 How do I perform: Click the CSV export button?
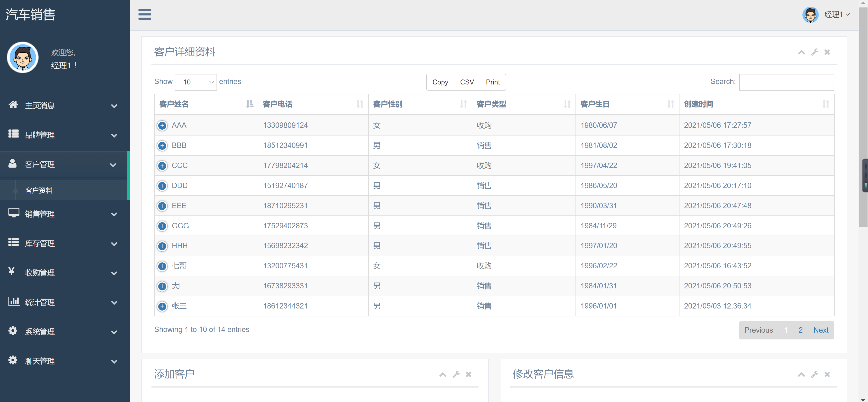tap(467, 82)
